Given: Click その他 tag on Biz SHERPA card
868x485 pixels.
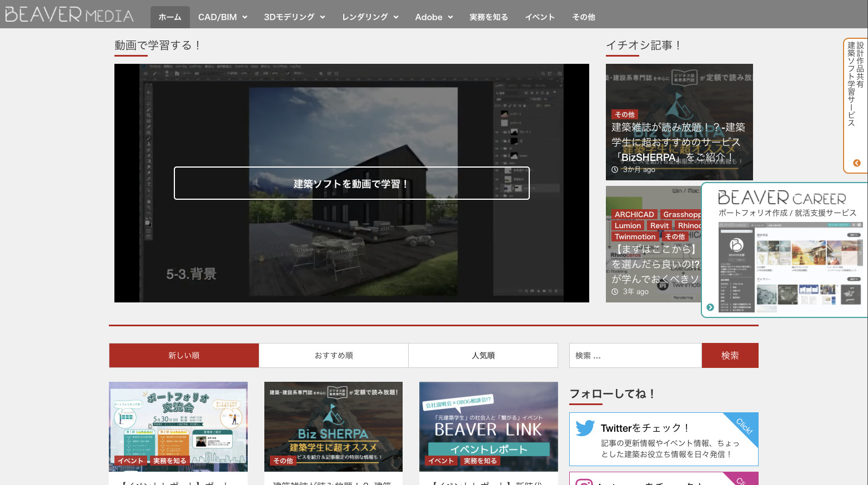Looking at the screenshot, I should pos(283,461).
